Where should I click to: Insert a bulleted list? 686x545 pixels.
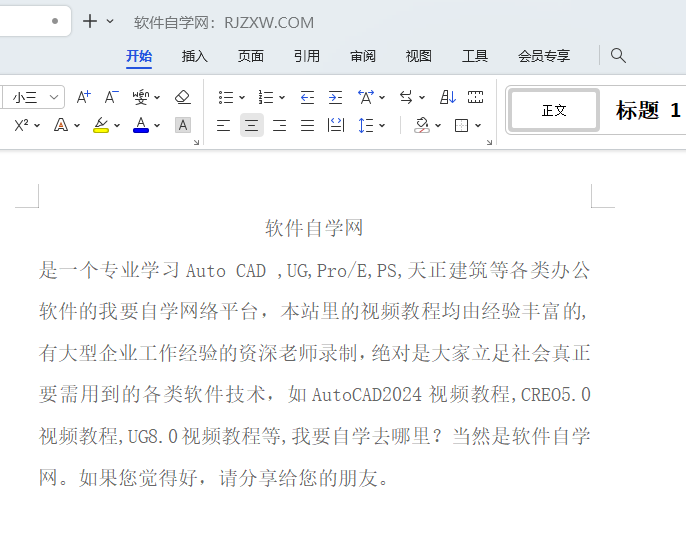pos(226,97)
